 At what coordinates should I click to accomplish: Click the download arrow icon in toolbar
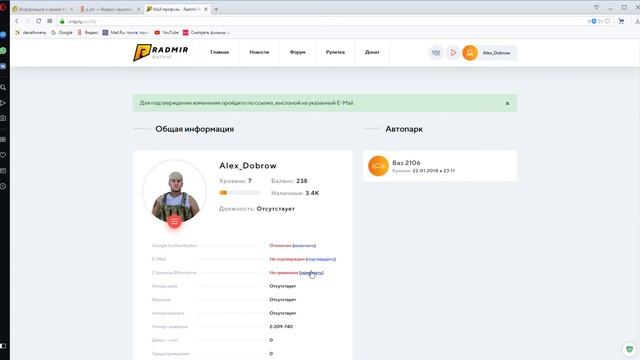[x=637, y=21]
